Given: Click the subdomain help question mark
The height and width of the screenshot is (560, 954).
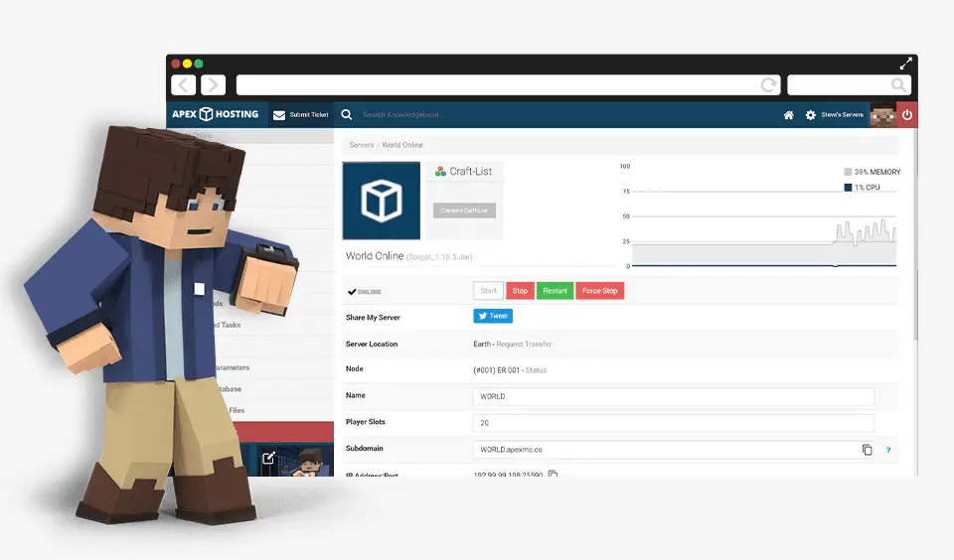Looking at the screenshot, I should coord(888,450).
